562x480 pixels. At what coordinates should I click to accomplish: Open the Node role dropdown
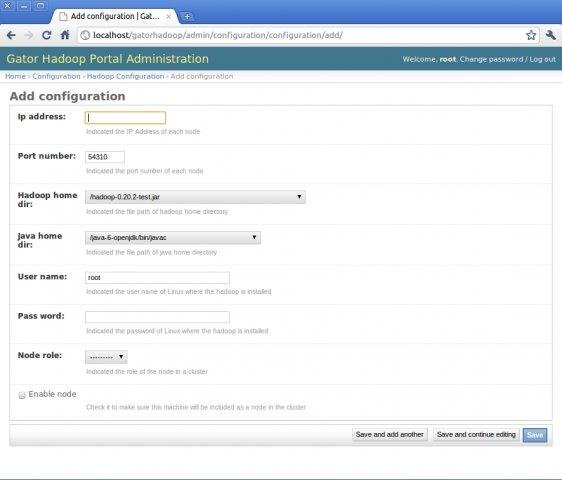click(106, 357)
